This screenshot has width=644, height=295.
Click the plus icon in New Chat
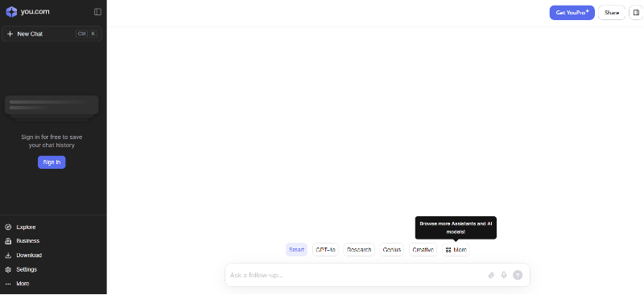(10, 34)
